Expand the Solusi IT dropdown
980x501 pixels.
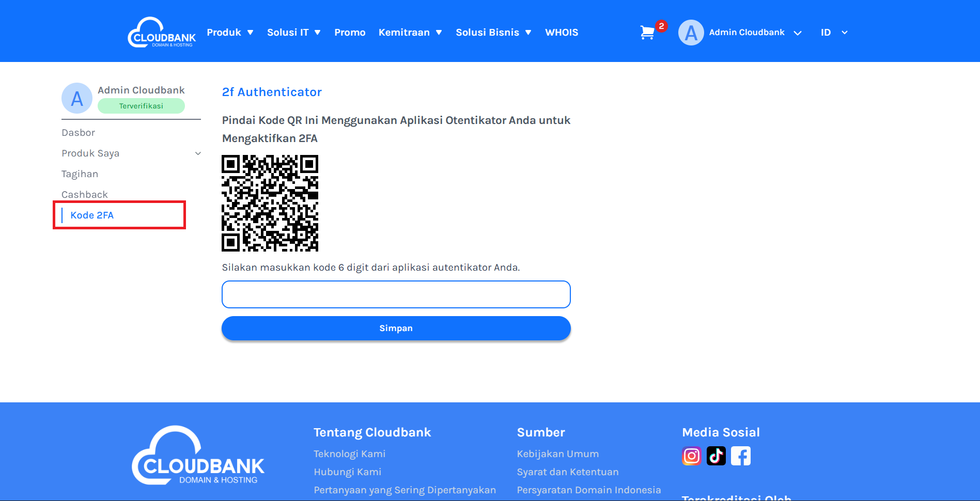tap(294, 33)
